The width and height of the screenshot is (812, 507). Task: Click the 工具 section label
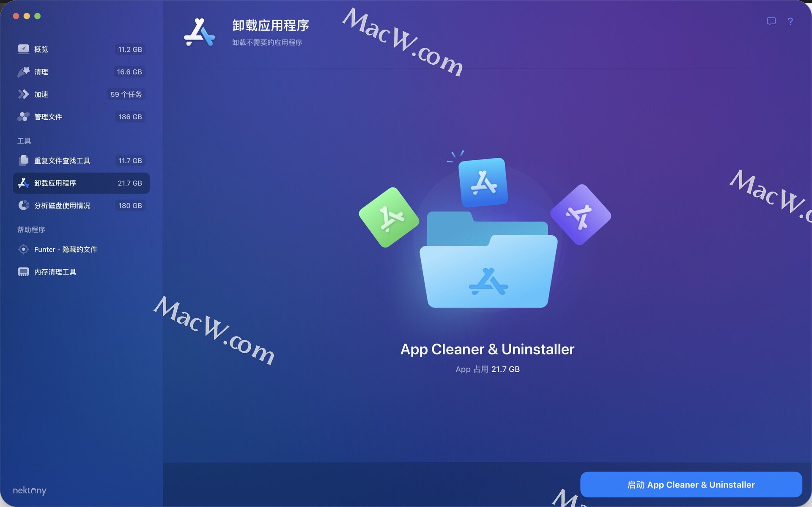point(24,141)
